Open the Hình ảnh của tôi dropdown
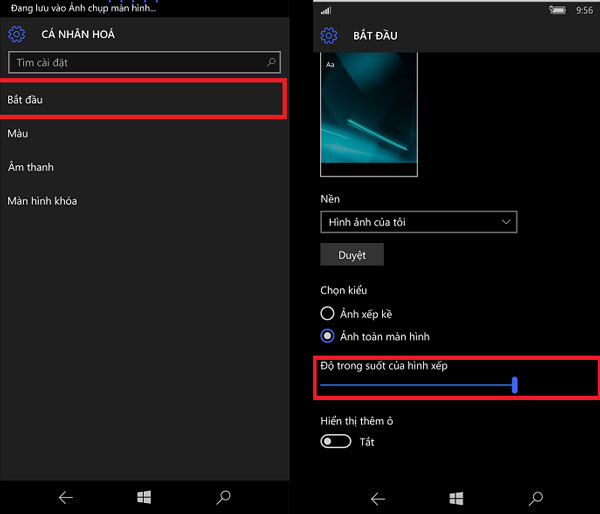The width and height of the screenshot is (600, 514). 418,221
